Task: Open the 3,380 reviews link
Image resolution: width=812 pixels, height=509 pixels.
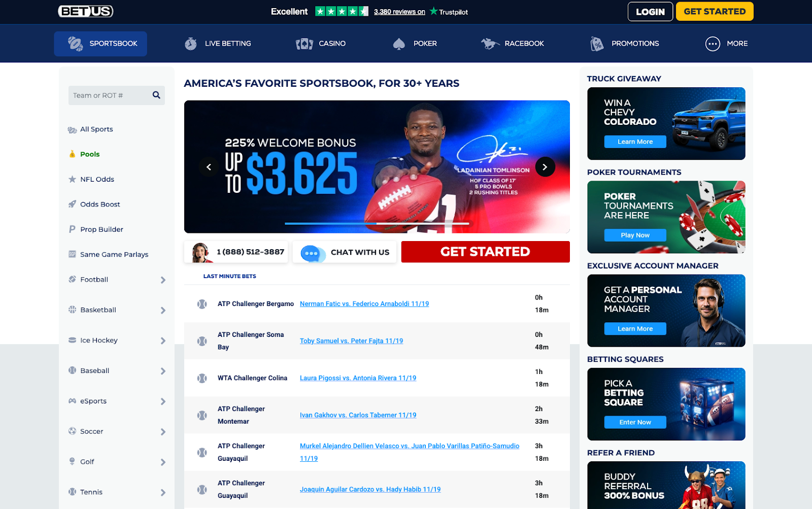Action: click(399, 12)
